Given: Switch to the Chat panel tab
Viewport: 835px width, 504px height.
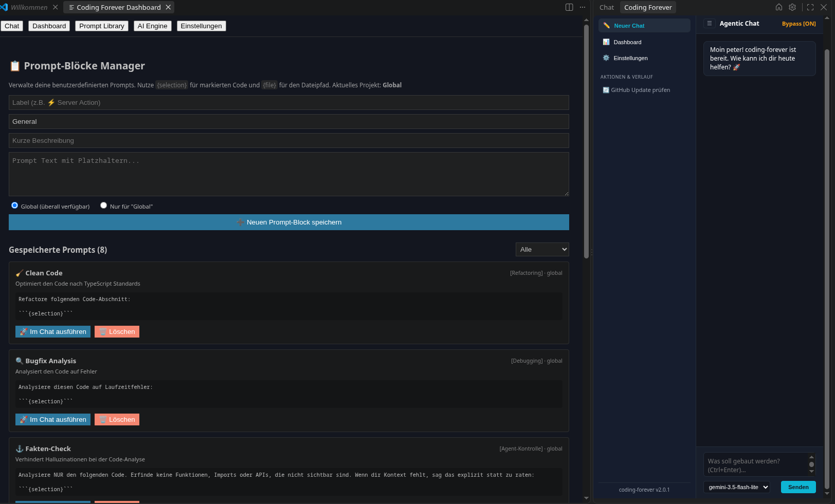Looking at the screenshot, I should coord(607,7).
